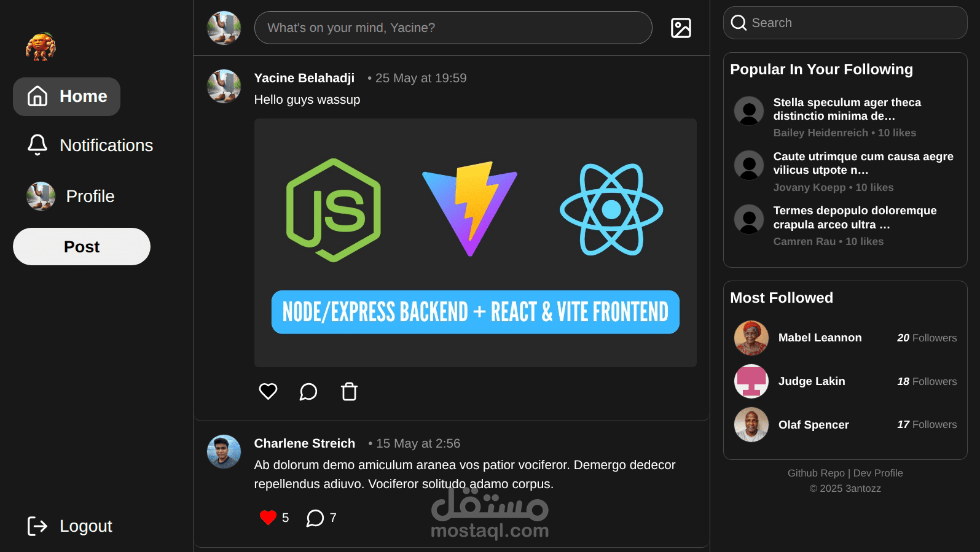
Task: Click "Bailey Heidenreich • 10 likes" text
Action: (844, 133)
